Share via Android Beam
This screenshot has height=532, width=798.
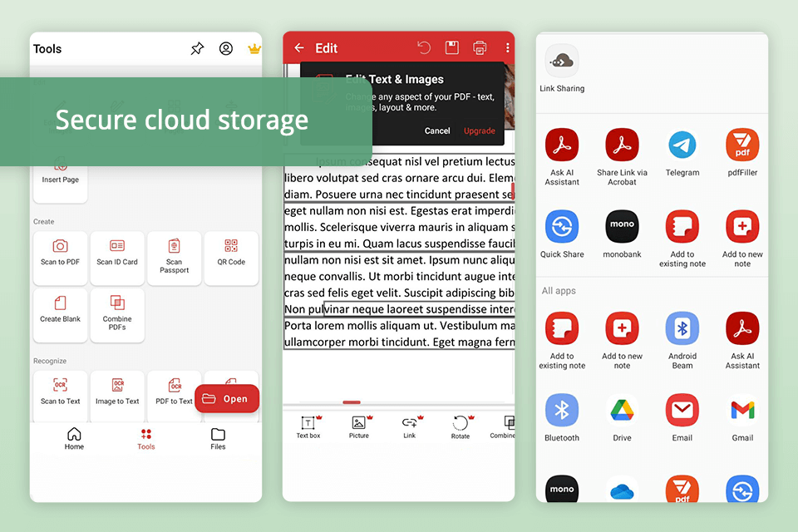(682, 340)
